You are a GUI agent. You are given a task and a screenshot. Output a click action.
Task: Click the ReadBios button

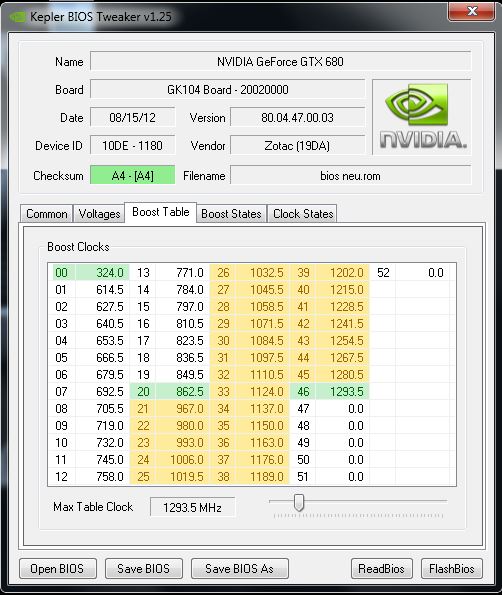381,568
